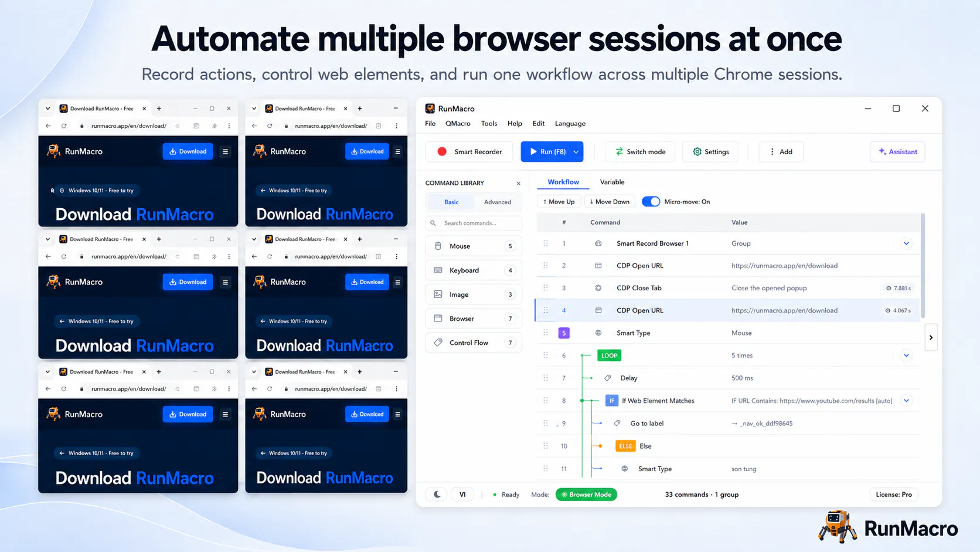Click the green Browser Mode badge
This screenshot has width=980, height=552.
pyautogui.click(x=586, y=495)
